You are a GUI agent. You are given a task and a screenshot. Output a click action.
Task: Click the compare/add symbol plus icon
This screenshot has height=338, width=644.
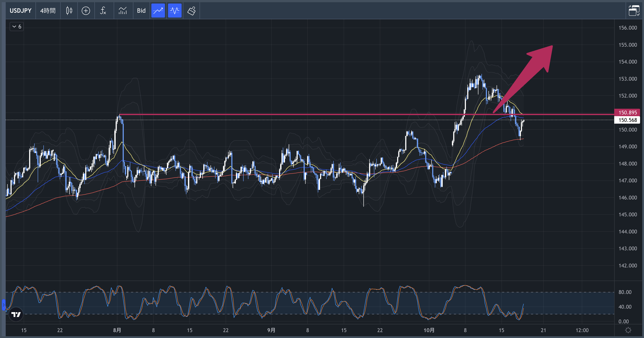(86, 11)
